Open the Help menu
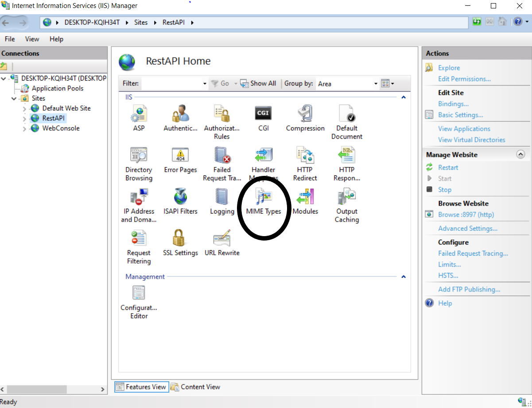This screenshot has width=532, height=408. click(56, 39)
